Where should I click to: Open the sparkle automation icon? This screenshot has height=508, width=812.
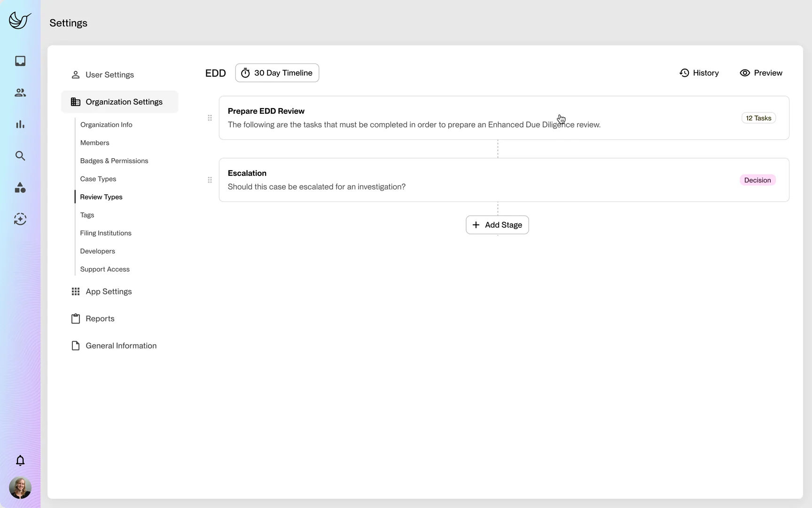coord(20,219)
